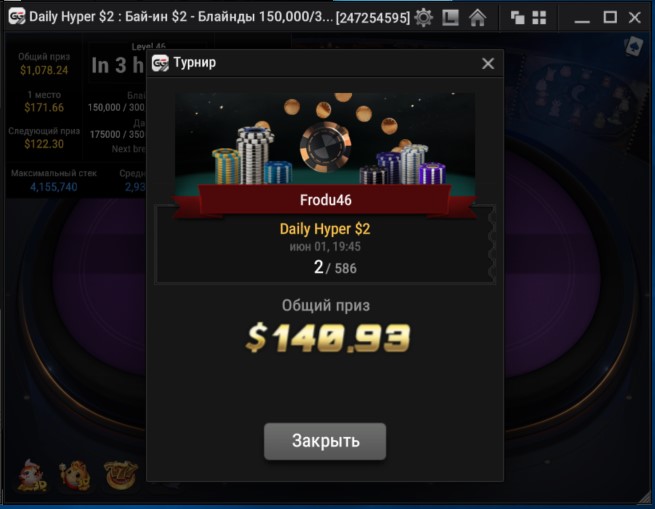Click the Daily Hyper $2 tournament title
Image resolution: width=655 pixels, height=509 pixels.
pyautogui.click(x=325, y=229)
